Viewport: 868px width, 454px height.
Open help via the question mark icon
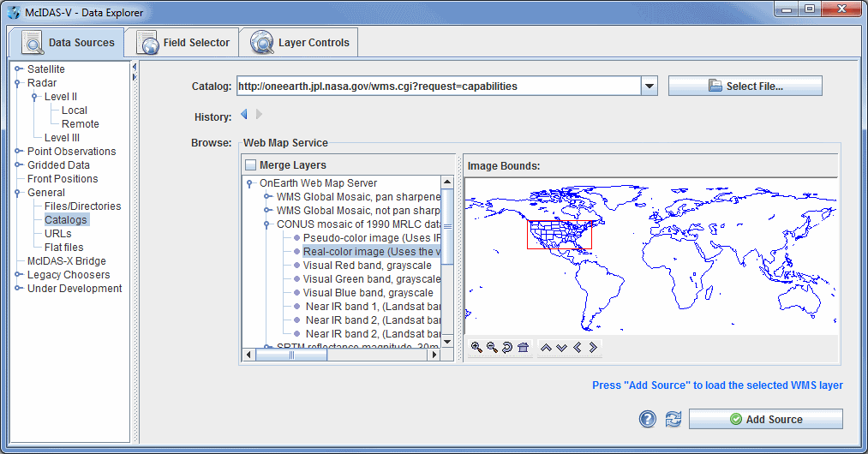[648, 419]
